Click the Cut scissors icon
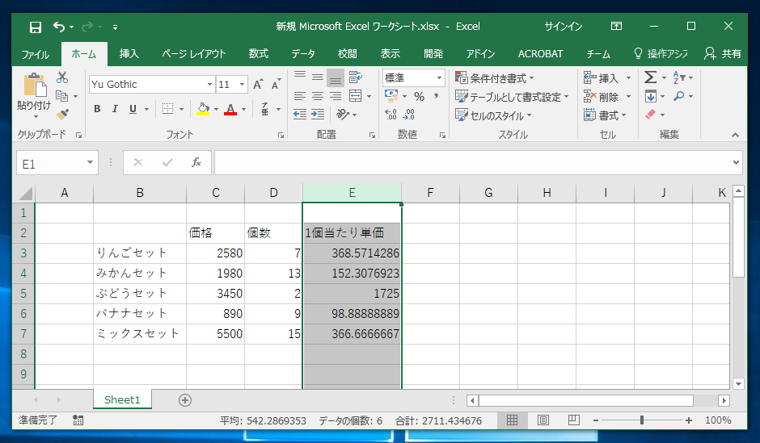The width and height of the screenshot is (760, 443). click(x=62, y=78)
